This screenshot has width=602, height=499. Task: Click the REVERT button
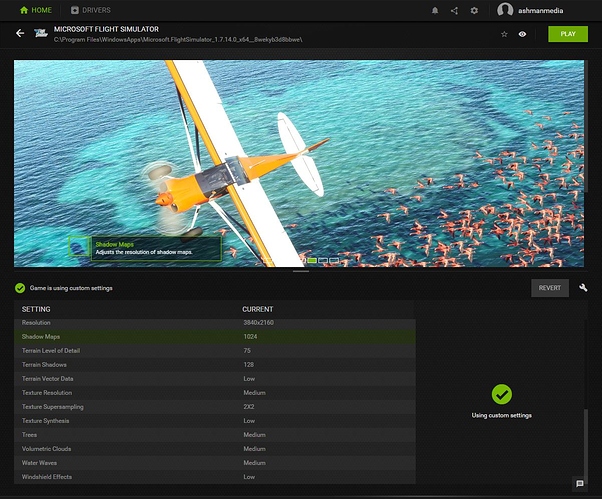[x=550, y=288]
